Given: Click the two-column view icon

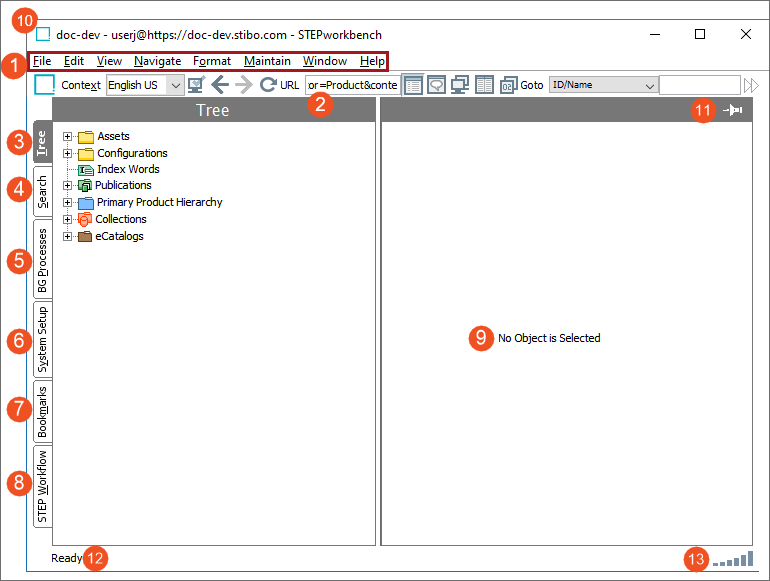Looking at the screenshot, I should point(484,85).
